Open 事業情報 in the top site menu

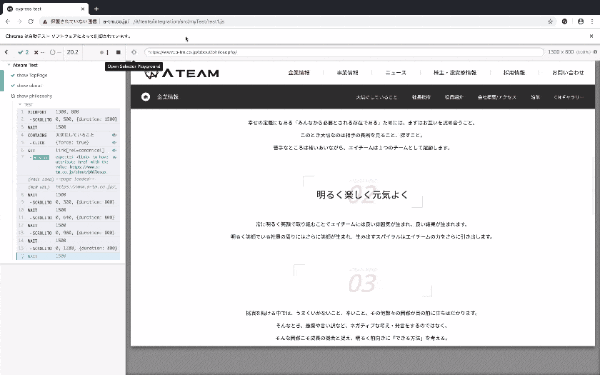point(347,72)
